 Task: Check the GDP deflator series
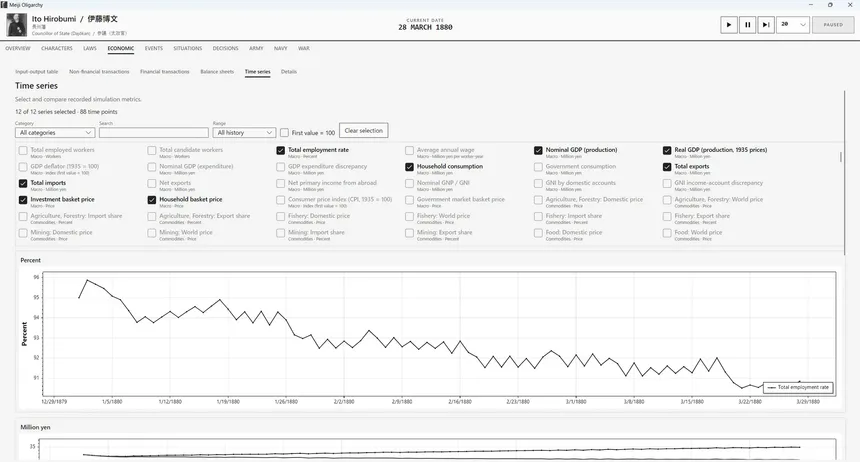(23, 167)
